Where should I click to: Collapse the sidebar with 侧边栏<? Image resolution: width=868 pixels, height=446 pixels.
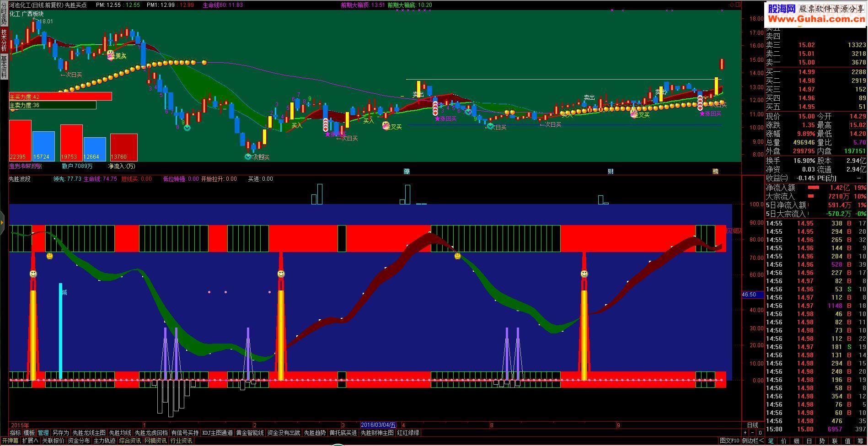point(753,441)
